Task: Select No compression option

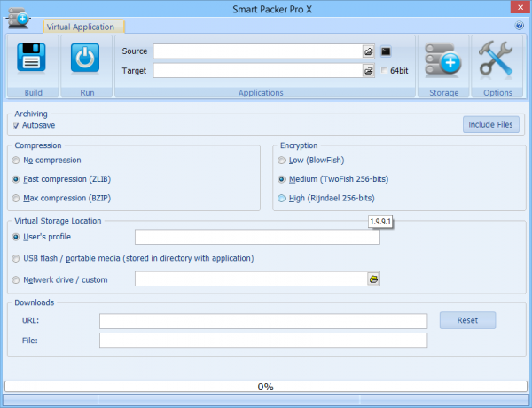Action: [x=16, y=161]
